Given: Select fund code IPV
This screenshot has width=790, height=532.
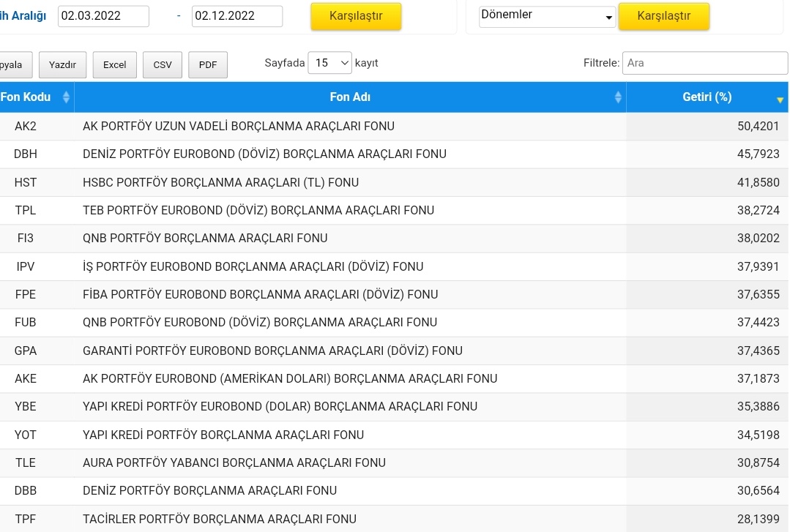Looking at the screenshot, I should click(25, 266).
